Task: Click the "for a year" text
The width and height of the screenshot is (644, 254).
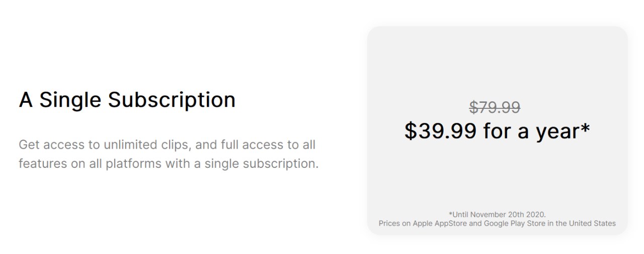Action: pyautogui.click(x=531, y=131)
